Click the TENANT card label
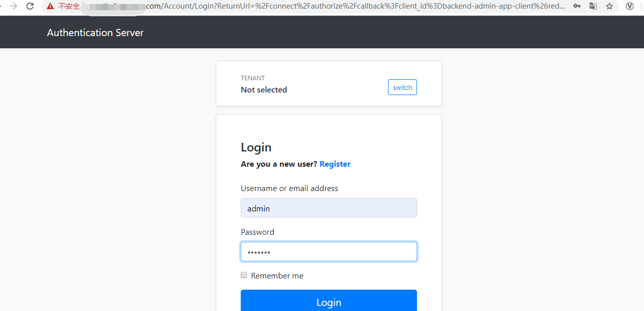 [252, 78]
